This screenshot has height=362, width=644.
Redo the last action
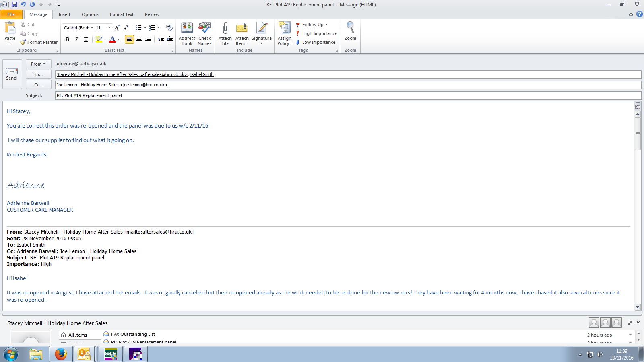(32, 4)
